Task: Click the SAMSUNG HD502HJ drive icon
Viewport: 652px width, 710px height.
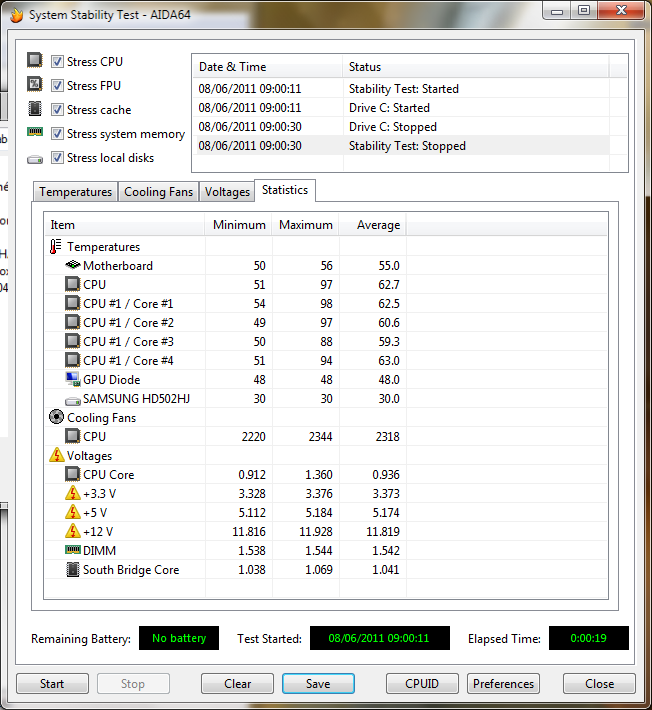Action: [72, 401]
